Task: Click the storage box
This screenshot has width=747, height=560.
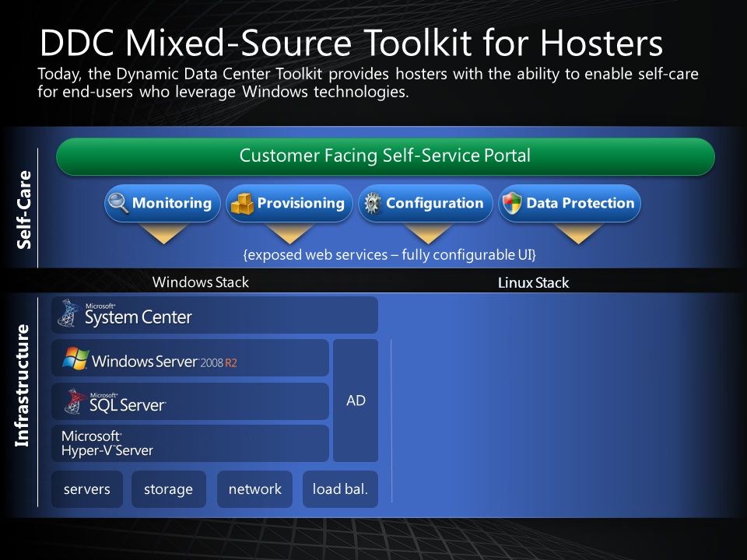Action: click(169, 489)
